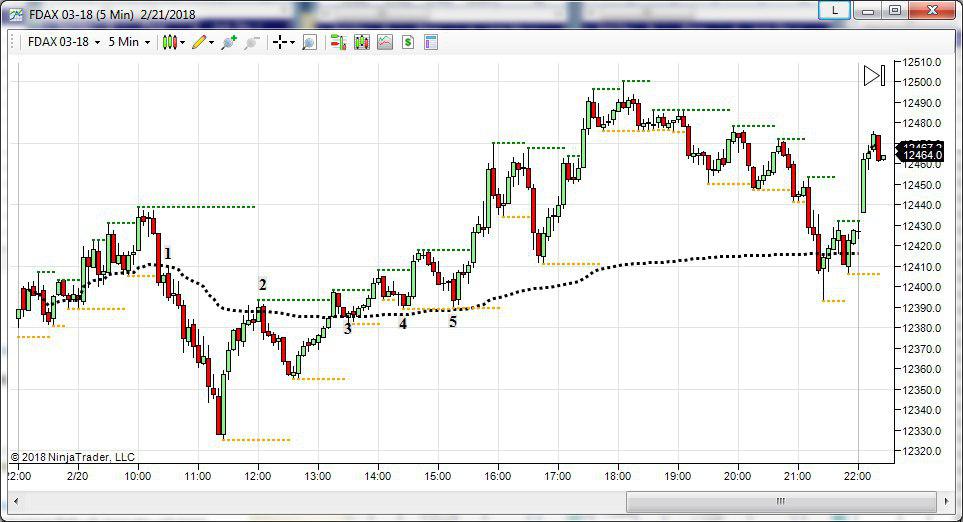Click the 12440.0 price axis label
The image size is (963, 522).
(x=922, y=205)
